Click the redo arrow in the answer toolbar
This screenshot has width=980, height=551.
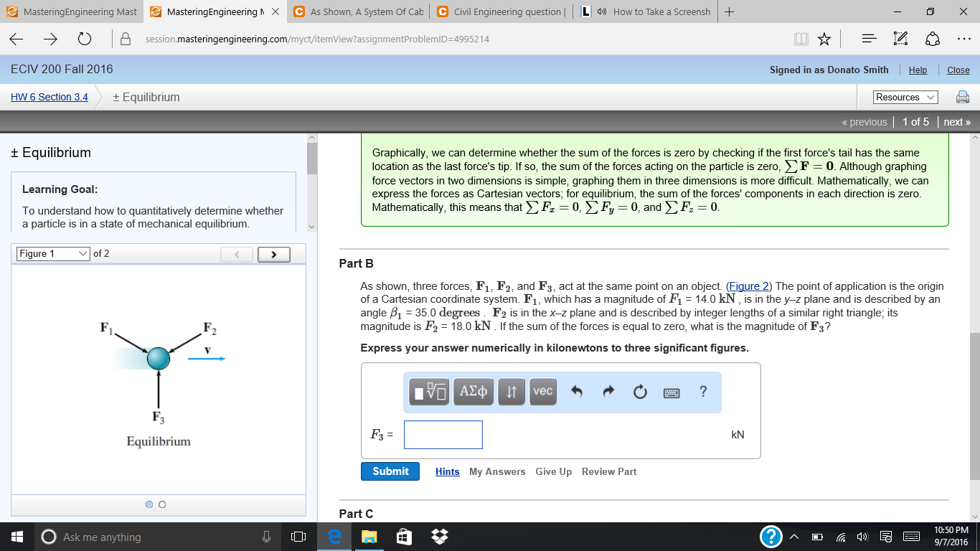click(x=608, y=392)
